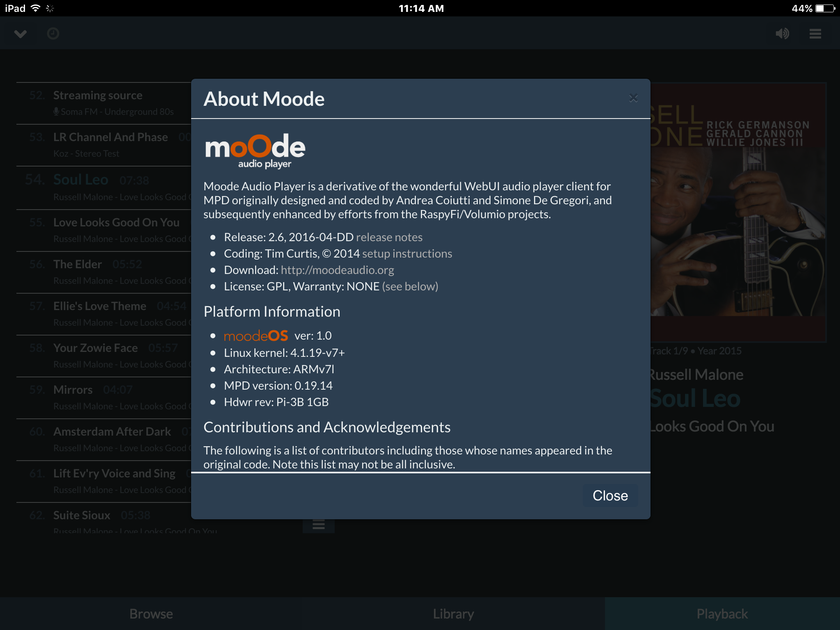
Task: Select the Playback tab
Action: point(722,614)
